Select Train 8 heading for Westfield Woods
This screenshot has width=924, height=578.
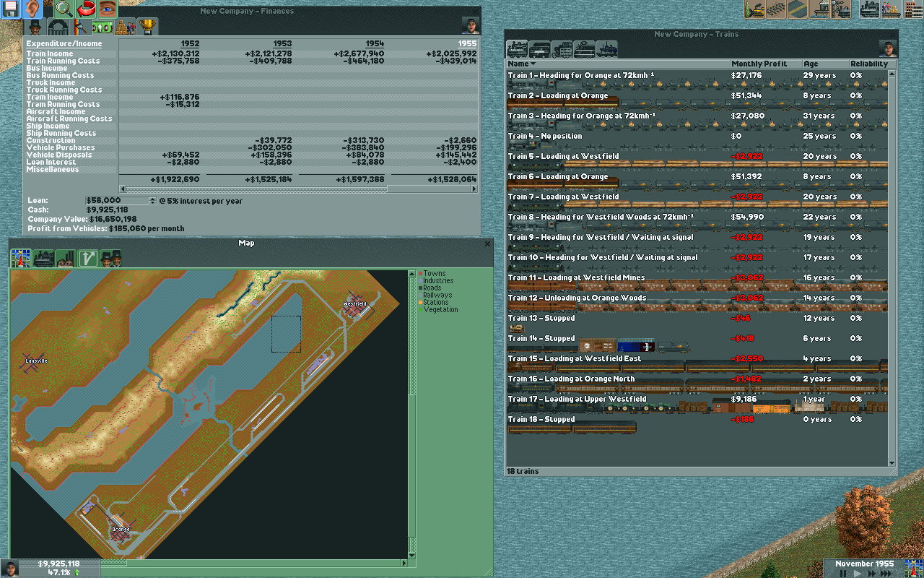[697, 220]
